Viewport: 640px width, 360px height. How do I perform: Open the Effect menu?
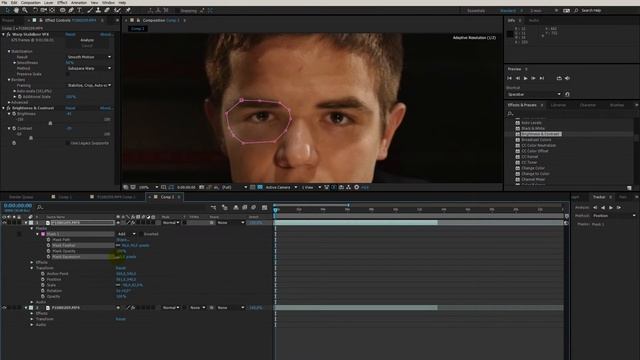(x=62, y=2)
